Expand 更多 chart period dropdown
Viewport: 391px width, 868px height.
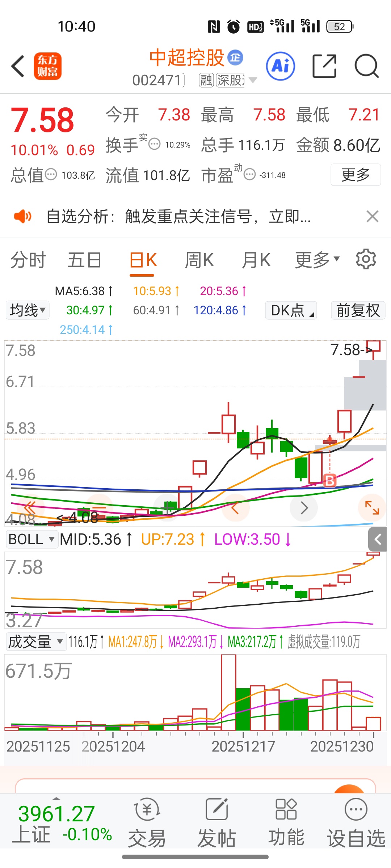click(x=317, y=260)
